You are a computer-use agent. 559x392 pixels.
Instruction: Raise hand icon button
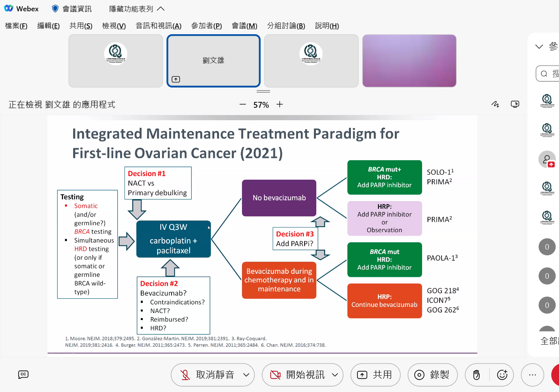[477, 375]
